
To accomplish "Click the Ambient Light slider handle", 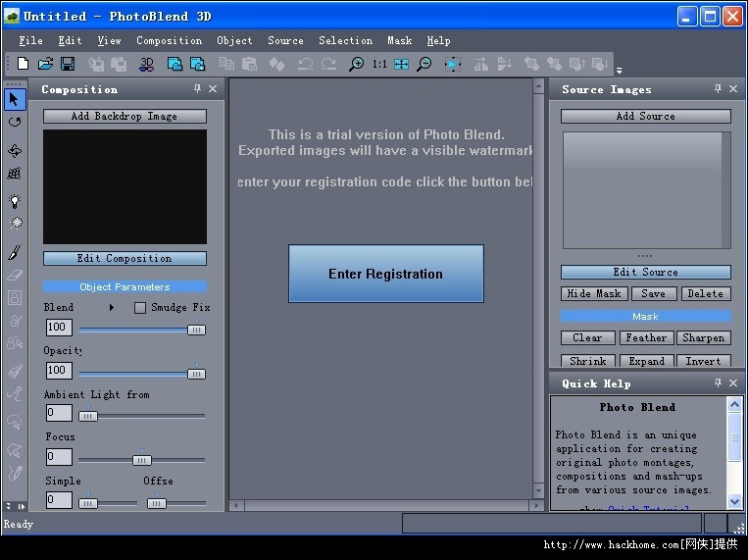I will [88, 416].
